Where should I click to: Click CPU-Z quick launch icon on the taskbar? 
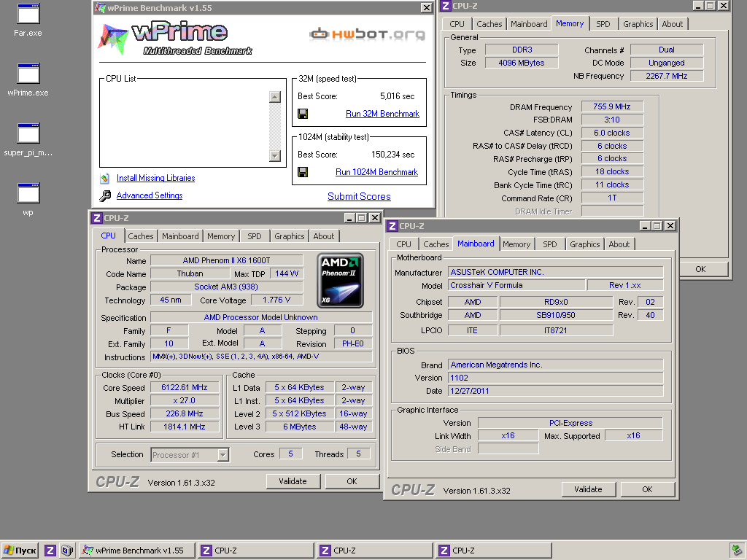[x=50, y=551]
